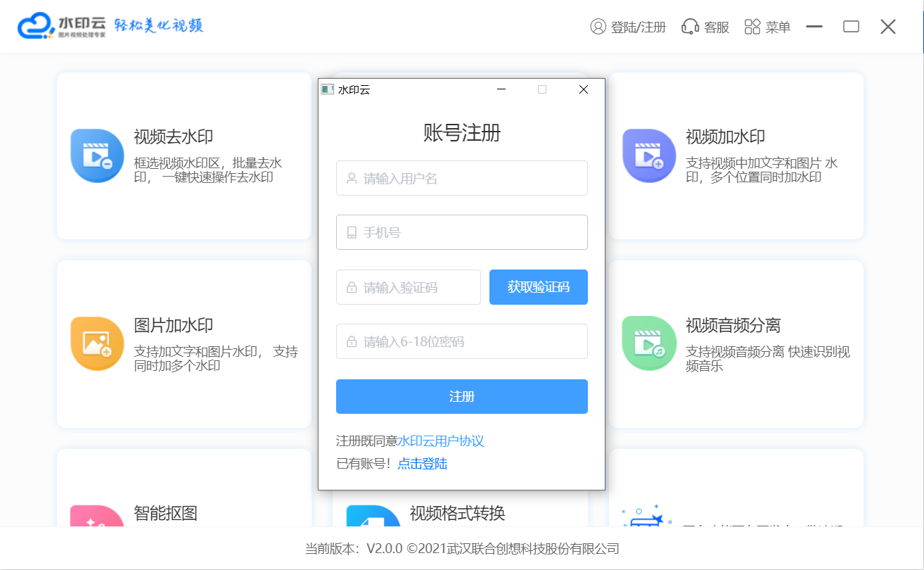Click the 视频音频分离 green icon
Screen dimensions: 924x570
point(648,343)
